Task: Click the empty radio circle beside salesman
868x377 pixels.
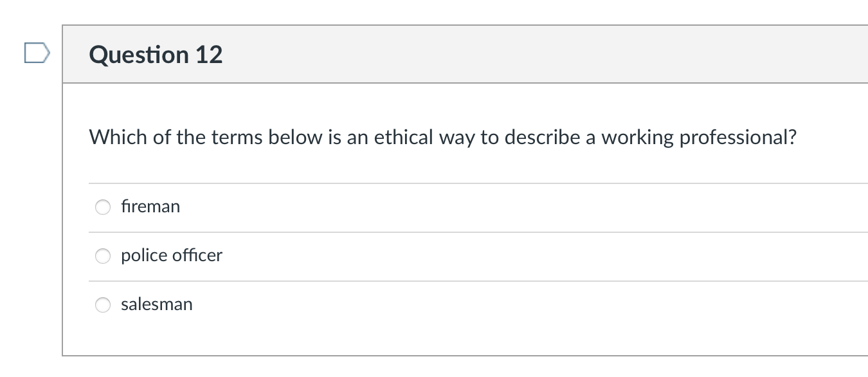Action: click(103, 304)
